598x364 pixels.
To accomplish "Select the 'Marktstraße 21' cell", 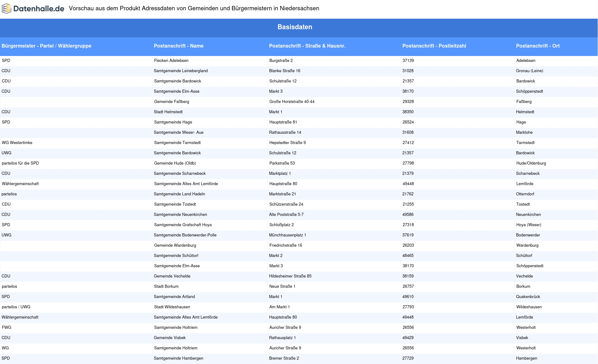I will pyautogui.click(x=334, y=194).
